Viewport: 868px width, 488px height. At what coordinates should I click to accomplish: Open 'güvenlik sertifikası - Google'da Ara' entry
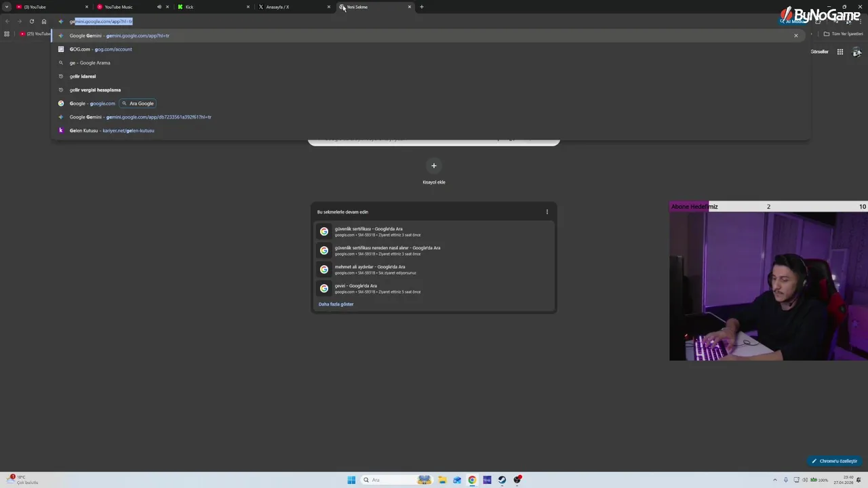coord(434,231)
